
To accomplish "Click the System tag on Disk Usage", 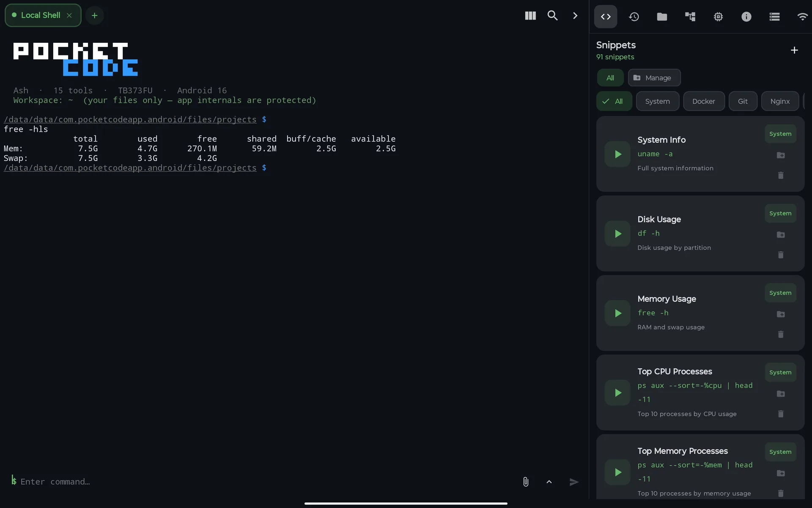I will click(780, 213).
